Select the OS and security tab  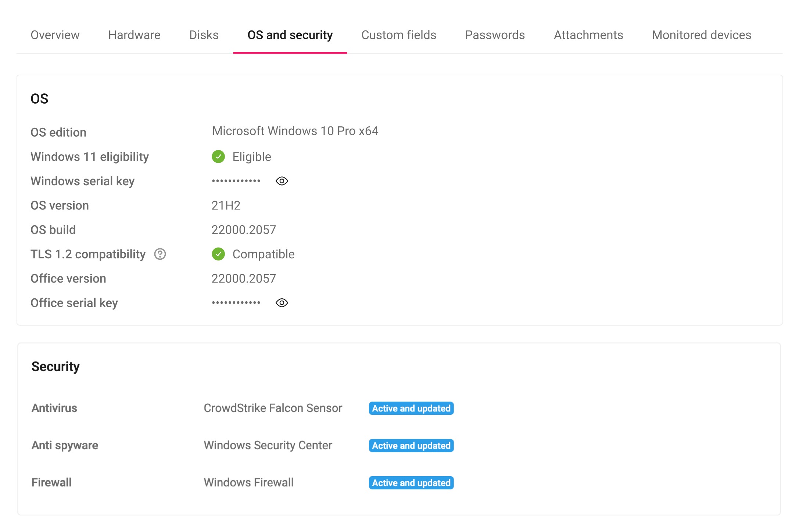point(290,35)
